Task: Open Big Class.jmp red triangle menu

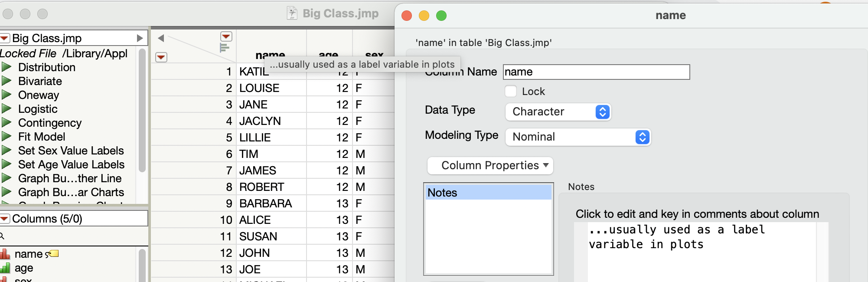Action: click(5, 38)
